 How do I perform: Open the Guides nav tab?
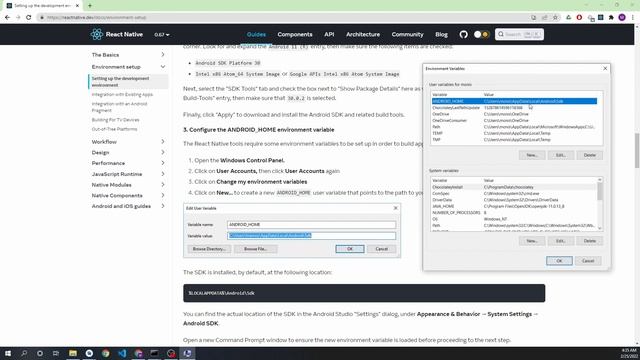[256, 34]
